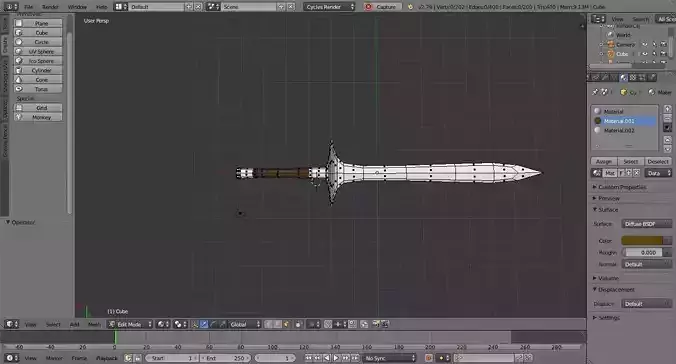Add a Grid mesh
This screenshot has width=676, height=364.
[x=38, y=108]
